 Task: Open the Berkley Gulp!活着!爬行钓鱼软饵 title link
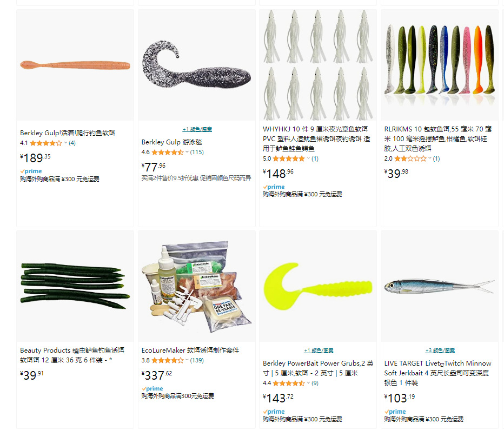click(x=68, y=133)
